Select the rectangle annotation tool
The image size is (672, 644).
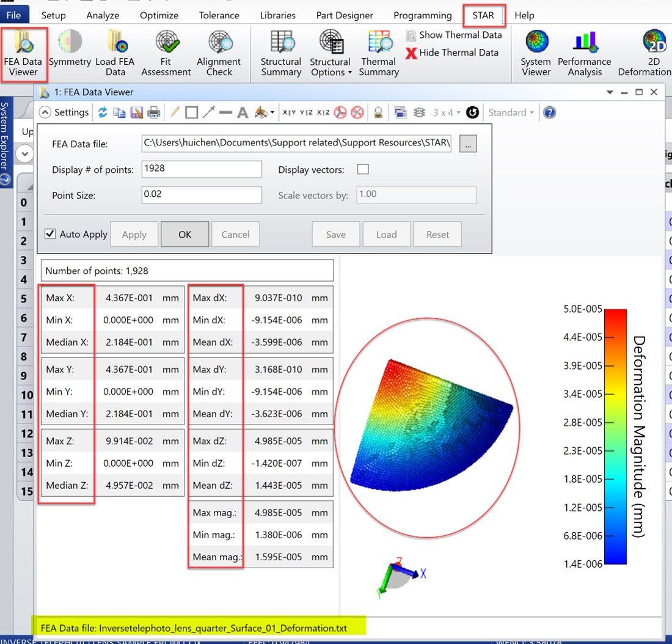[x=192, y=112]
